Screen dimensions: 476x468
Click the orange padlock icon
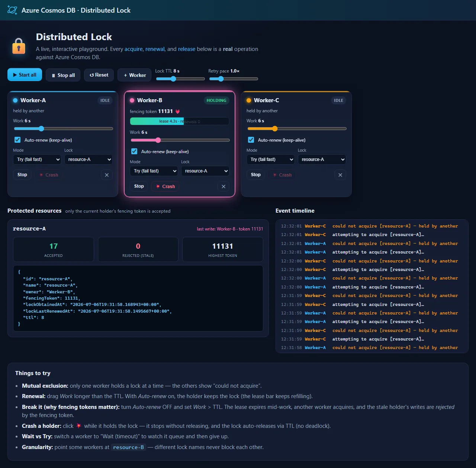coord(19,46)
